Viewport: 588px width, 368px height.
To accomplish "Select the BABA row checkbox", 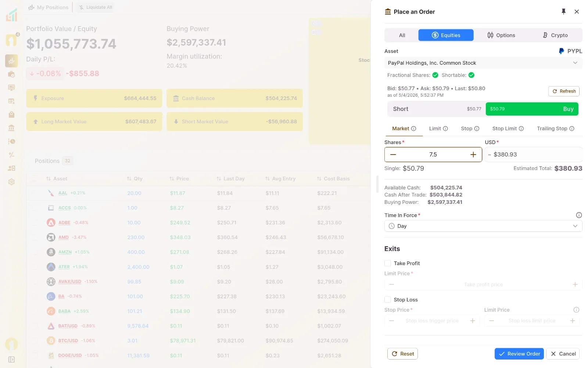I will (35, 311).
